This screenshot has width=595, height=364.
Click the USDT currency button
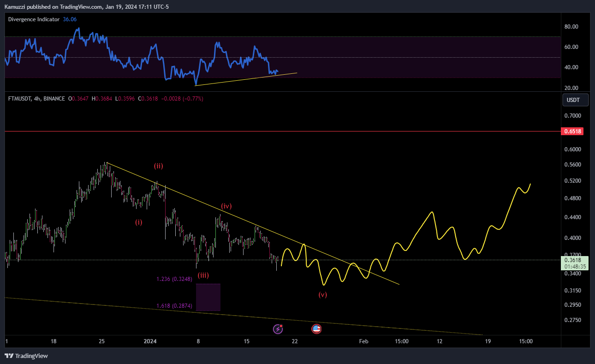(x=576, y=100)
